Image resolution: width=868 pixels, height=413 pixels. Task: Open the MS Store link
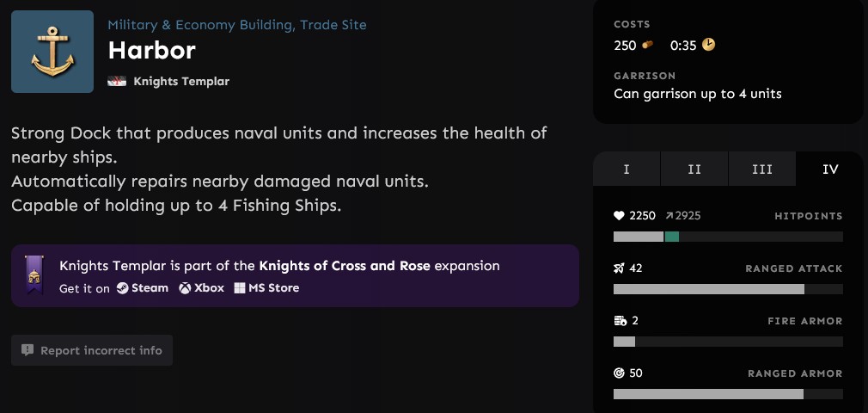tap(267, 288)
